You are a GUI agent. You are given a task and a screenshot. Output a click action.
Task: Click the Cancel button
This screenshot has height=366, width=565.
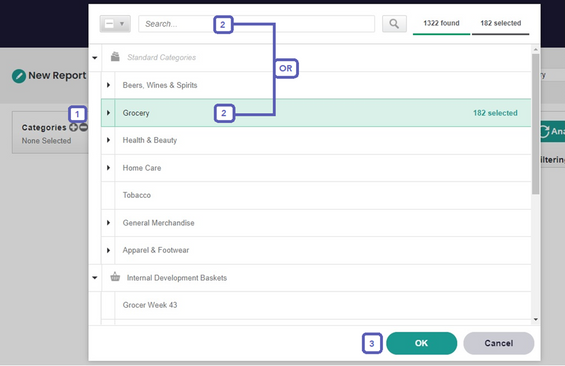[x=499, y=343]
